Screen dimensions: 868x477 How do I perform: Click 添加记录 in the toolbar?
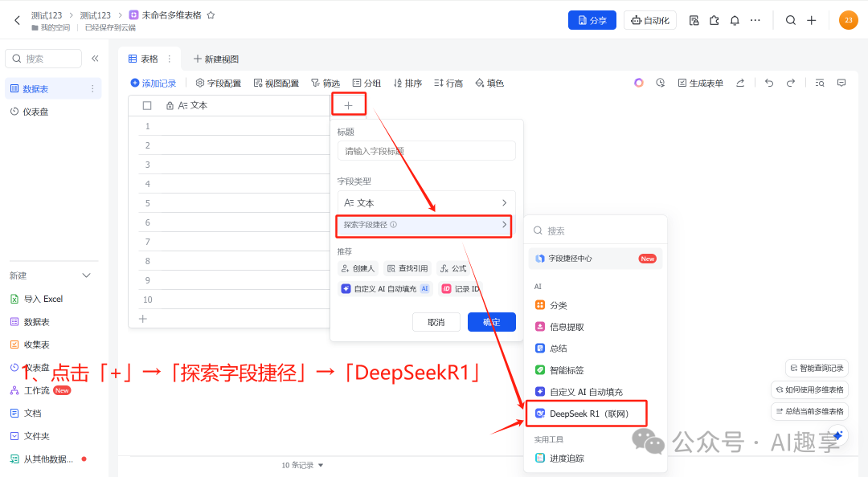[154, 83]
